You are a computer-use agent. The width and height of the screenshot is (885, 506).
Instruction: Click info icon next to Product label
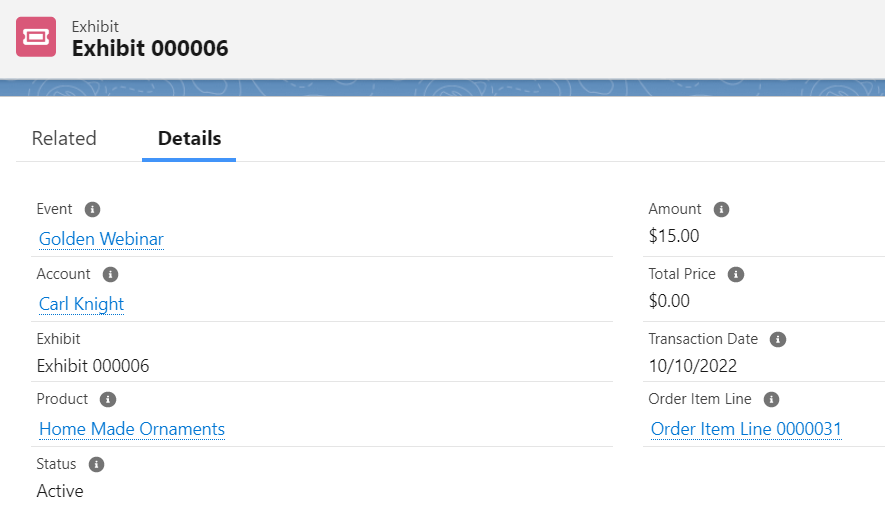tap(108, 399)
